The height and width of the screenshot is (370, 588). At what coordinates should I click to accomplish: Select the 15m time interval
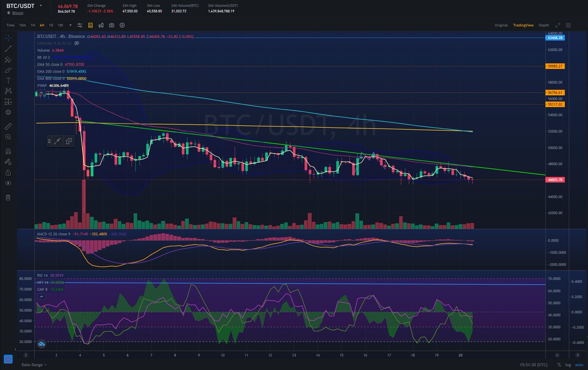pos(23,25)
